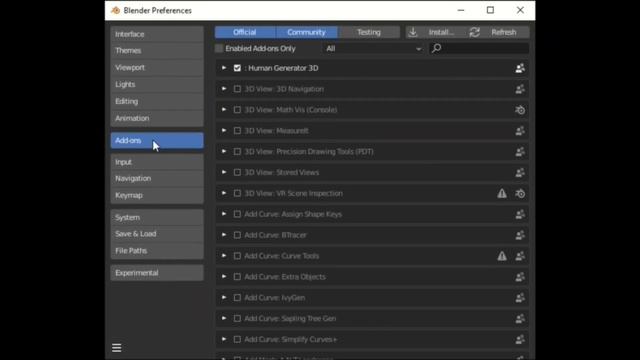Click the community icon on Stored Views row

tap(520, 172)
